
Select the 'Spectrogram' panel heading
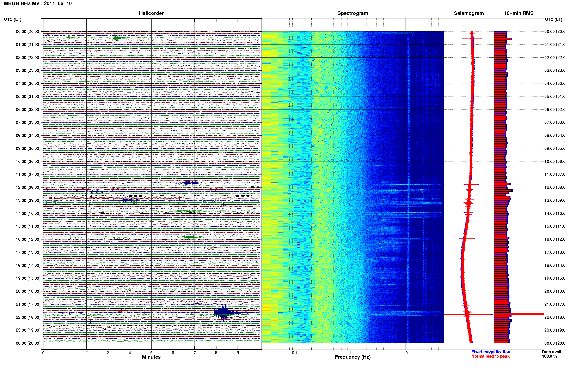353,13
